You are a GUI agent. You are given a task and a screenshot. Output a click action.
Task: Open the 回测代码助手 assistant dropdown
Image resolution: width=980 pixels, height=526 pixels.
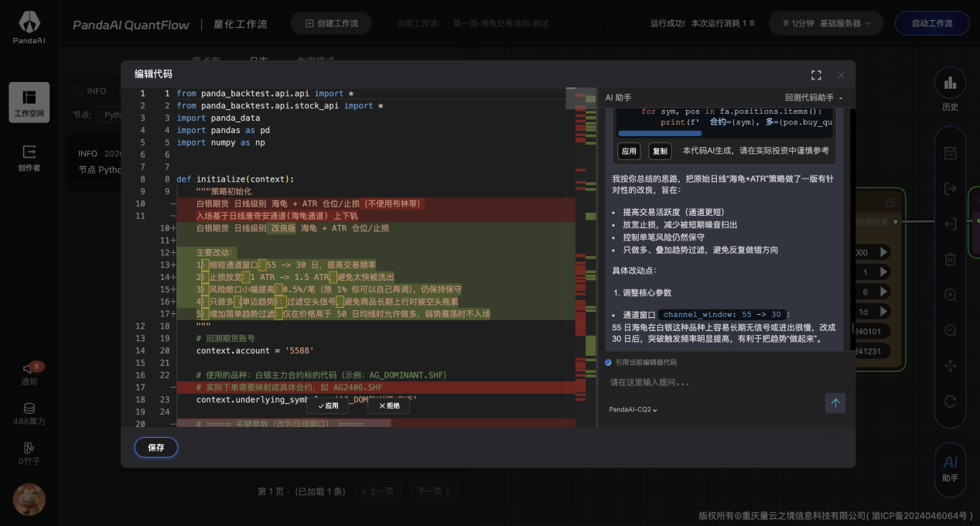point(814,97)
